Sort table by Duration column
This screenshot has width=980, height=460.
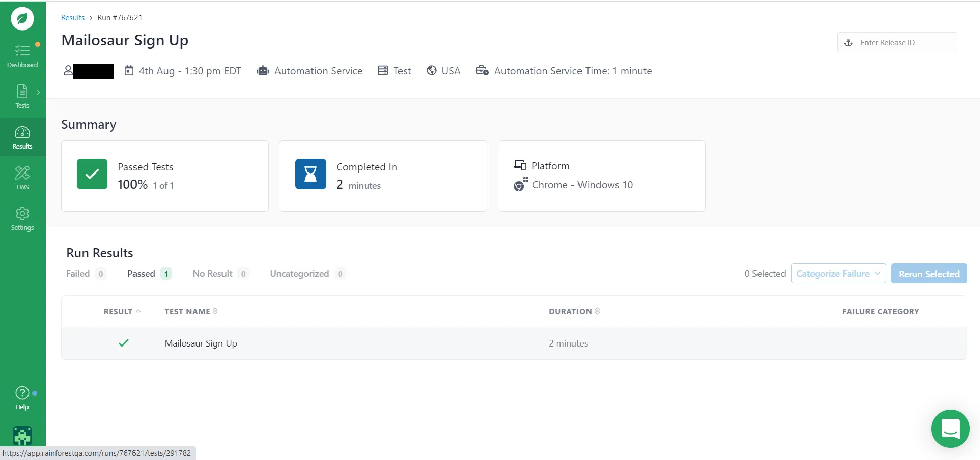(574, 311)
